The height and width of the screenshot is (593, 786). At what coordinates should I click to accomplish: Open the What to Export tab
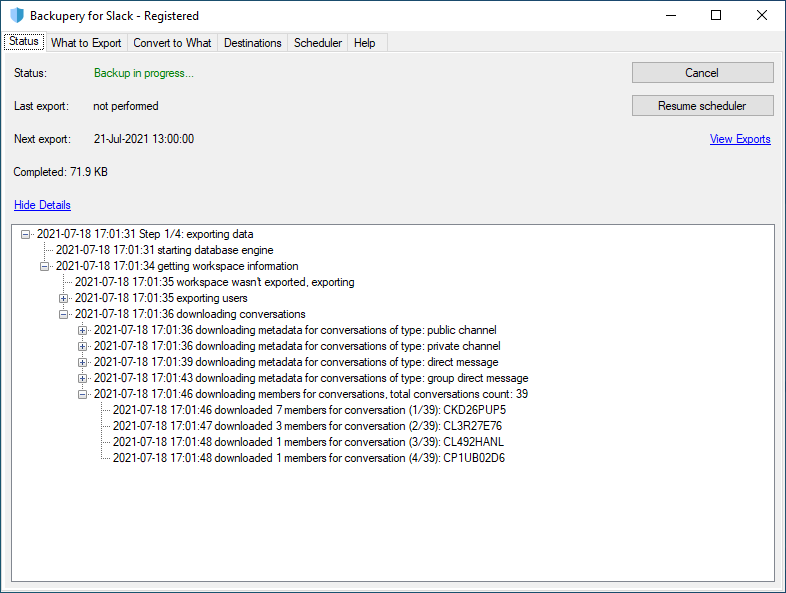86,43
